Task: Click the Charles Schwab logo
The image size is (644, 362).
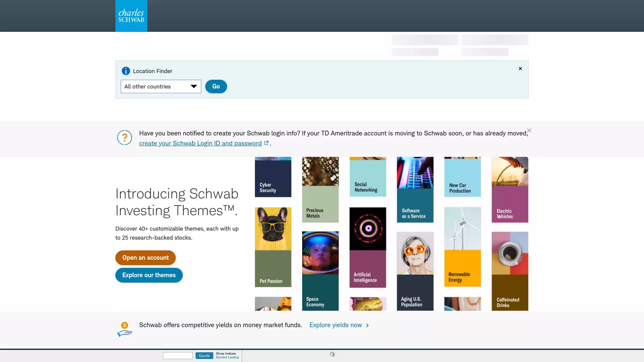Action: tap(131, 16)
